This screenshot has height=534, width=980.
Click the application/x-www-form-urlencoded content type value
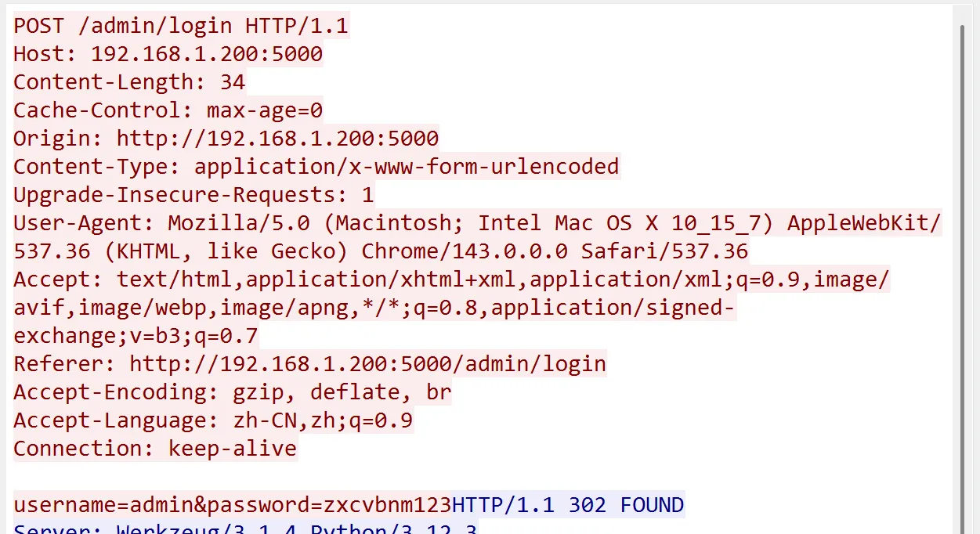tap(407, 167)
